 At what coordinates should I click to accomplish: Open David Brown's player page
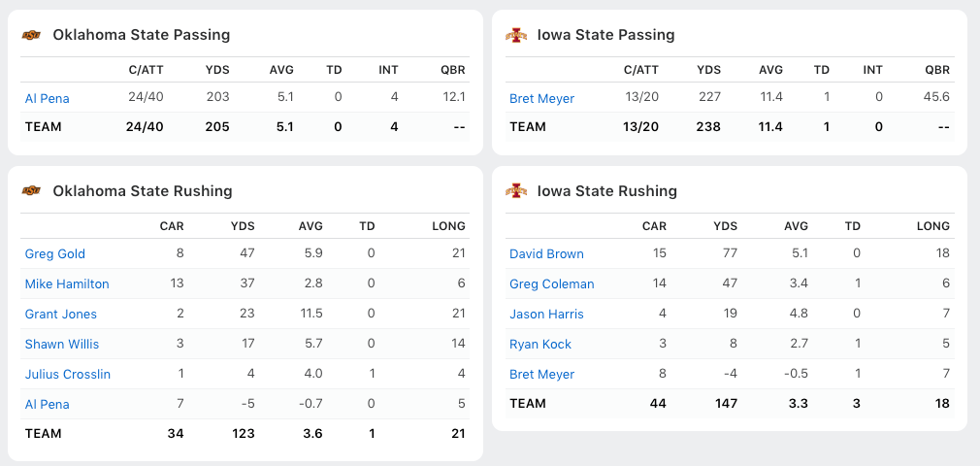click(546, 254)
